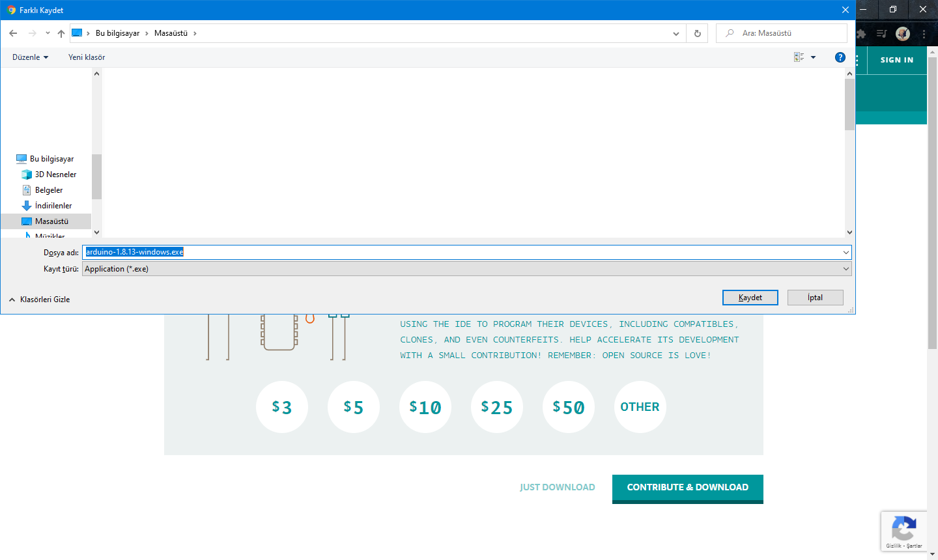Image resolution: width=938 pixels, height=560 pixels.
Task: Restore down the Chrome window
Action: click(x=893, y=10)
